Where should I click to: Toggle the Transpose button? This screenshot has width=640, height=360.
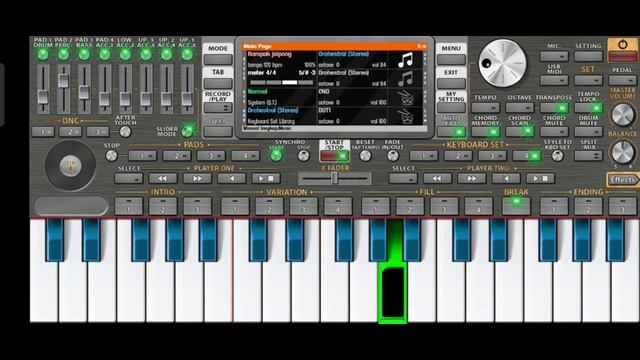pyautogui.click(x=554, y=108)
